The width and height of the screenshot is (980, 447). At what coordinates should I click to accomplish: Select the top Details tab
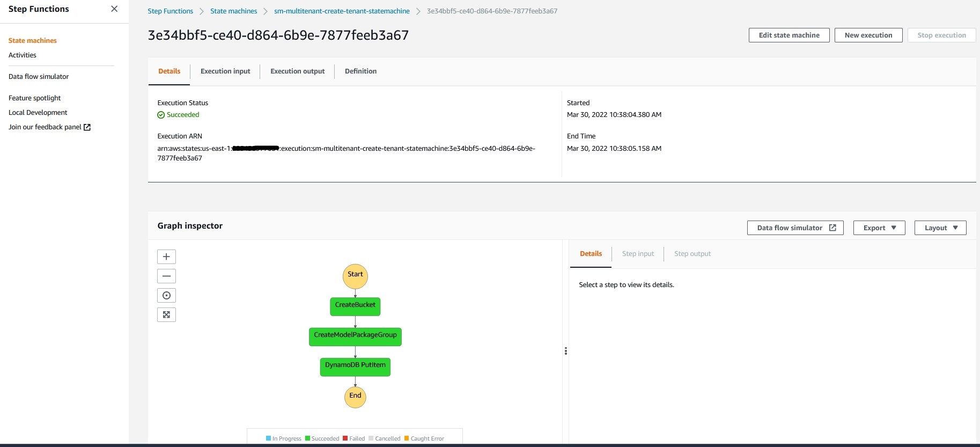169,71
